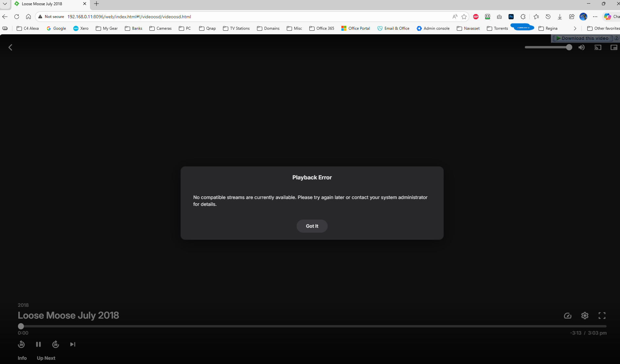Image resolution: width=620 pixels, height=364 pixels.
Task: View the Not secure site information
Action: (51, 17)
